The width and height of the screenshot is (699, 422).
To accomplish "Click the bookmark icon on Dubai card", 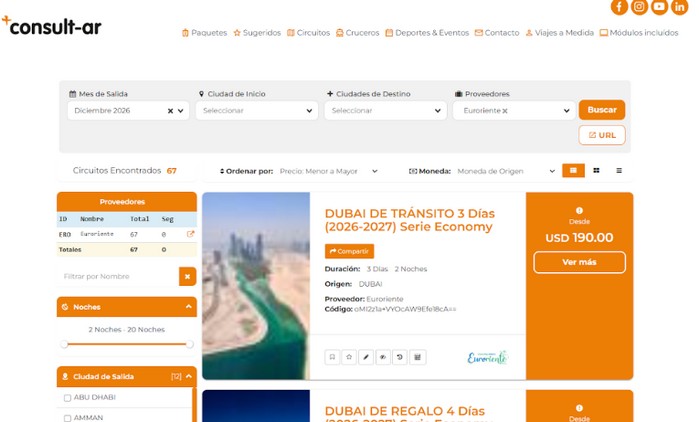I will coord(332,357).
